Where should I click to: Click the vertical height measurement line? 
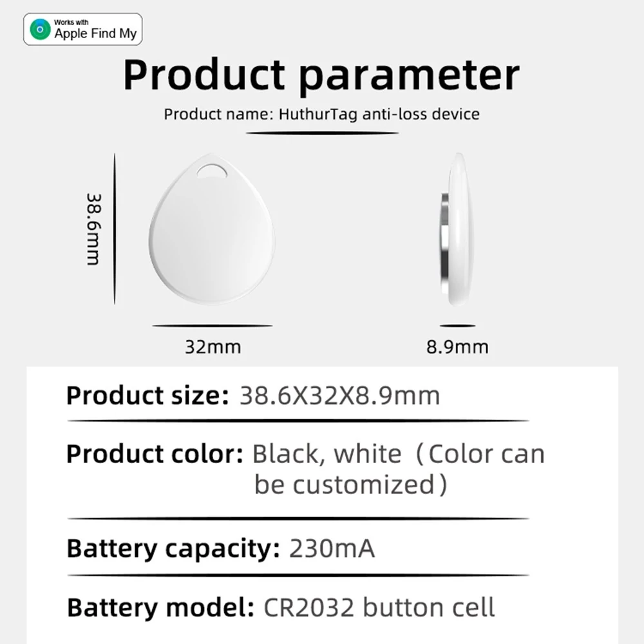coord(115,229)
